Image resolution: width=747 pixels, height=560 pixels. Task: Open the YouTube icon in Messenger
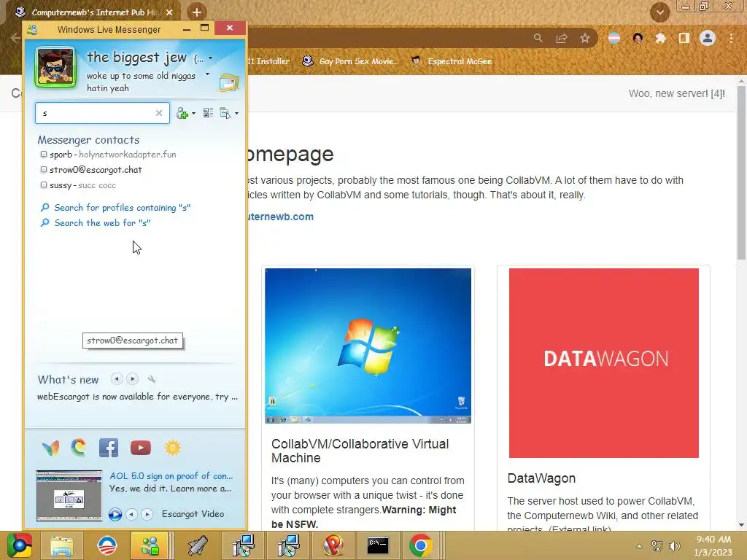(141, 448)
